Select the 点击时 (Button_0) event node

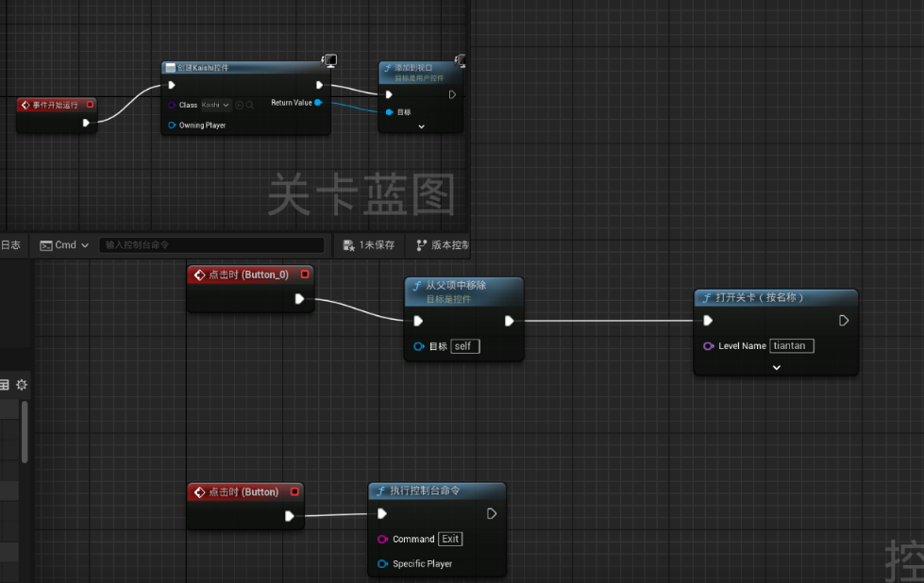point(250,275)
